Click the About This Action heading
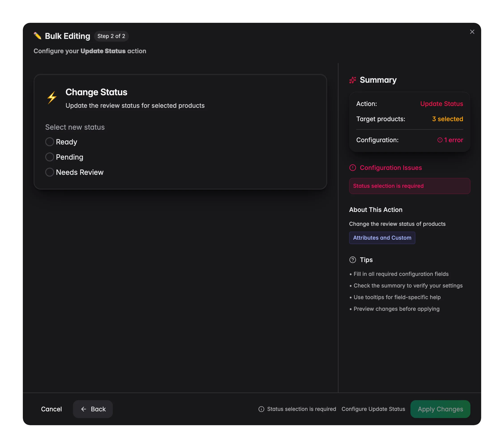504x448 pixels. point(376,210)
